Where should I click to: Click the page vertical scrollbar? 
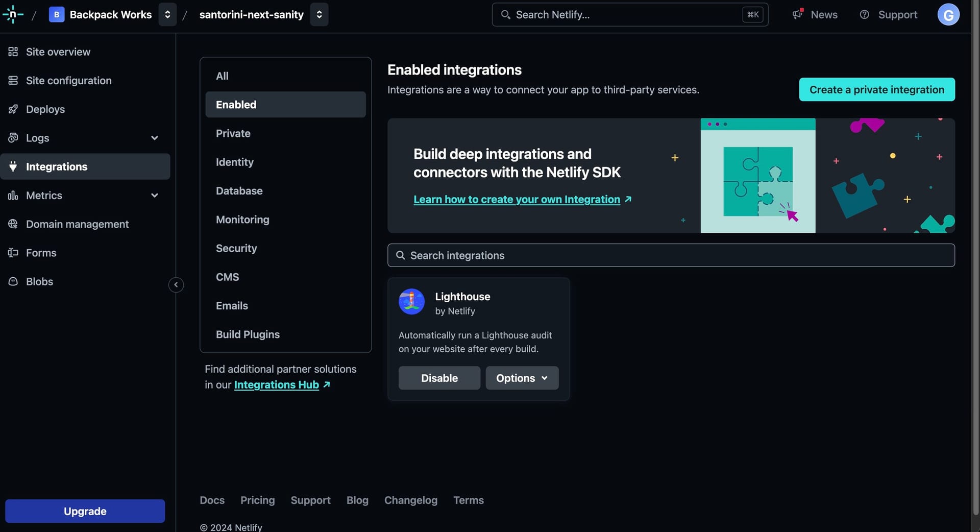click(x=975, y=255)
